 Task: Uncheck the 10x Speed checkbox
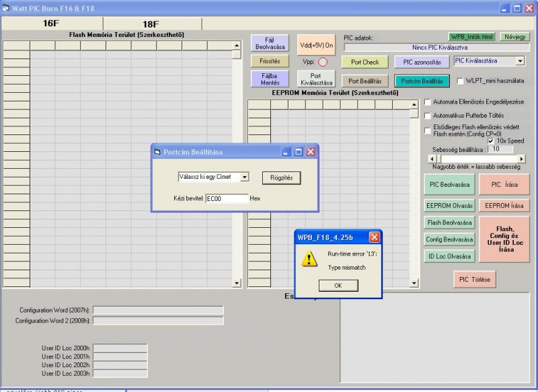(x=491, y=141)
